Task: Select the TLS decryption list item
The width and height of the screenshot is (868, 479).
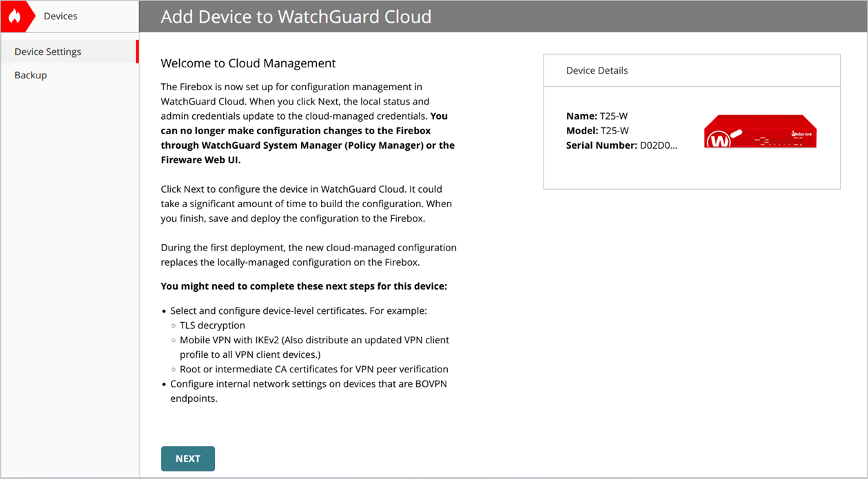Action: pyautogui.click(x=212, y=325)
